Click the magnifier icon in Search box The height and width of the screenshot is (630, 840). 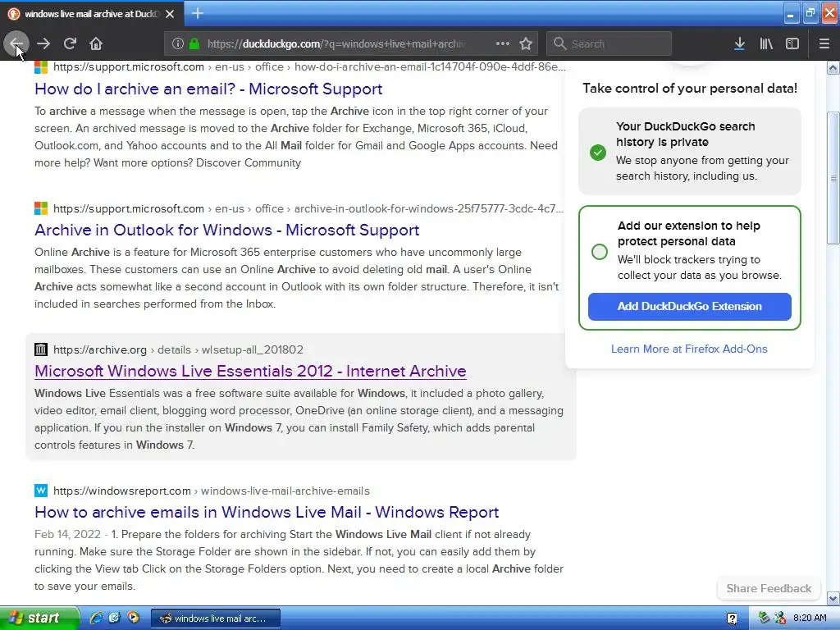click(x=559, y=43)
